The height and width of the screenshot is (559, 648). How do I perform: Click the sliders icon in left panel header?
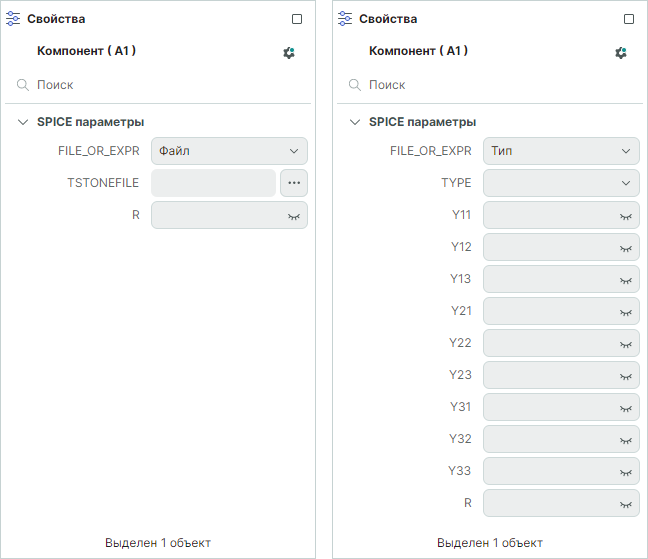click(x=13, y=19)
